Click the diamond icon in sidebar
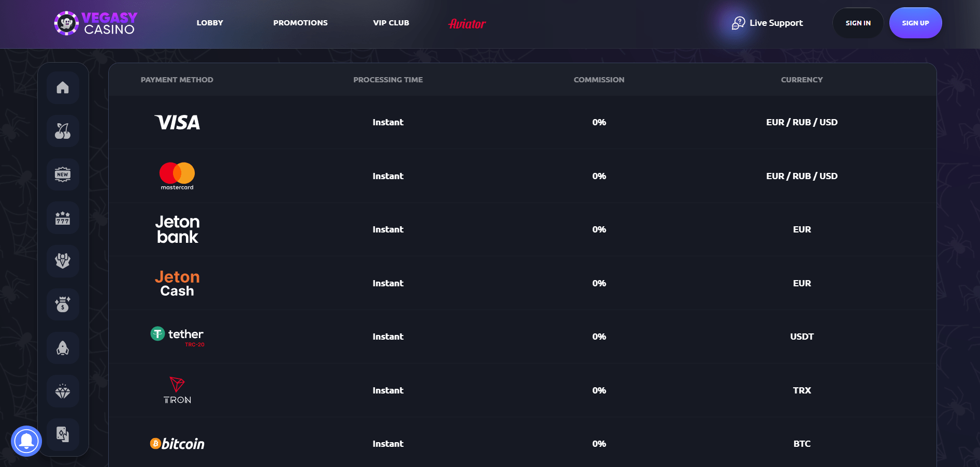 [63, 391]
